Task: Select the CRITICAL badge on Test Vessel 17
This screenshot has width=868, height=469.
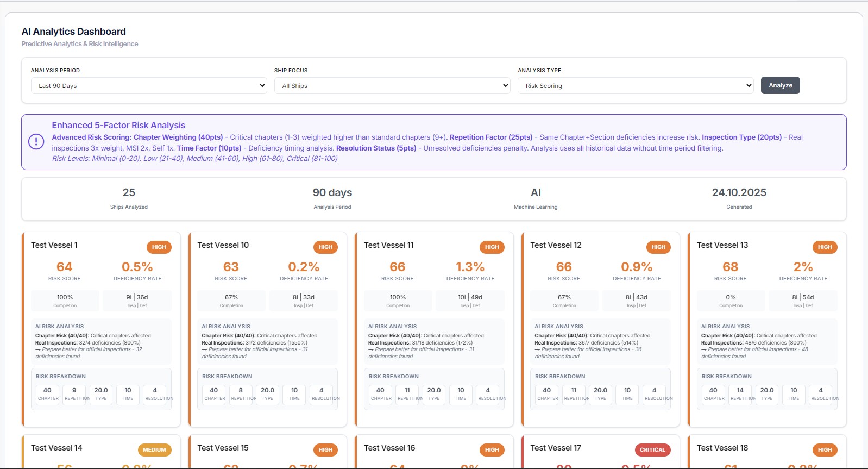Action: [652, 450]
